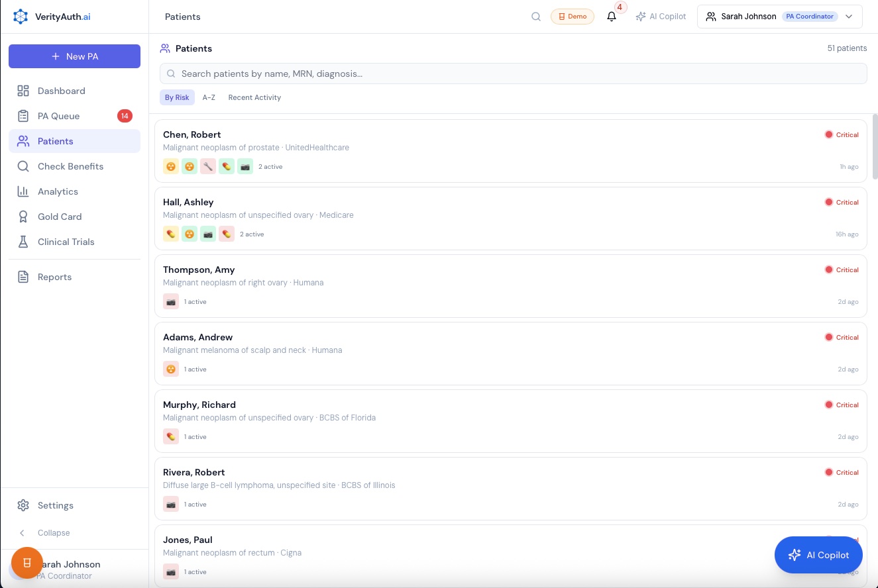Click the wrench icon in Chen, Robert row
Viewport: 878px width, 588px height.
point(208,167)
